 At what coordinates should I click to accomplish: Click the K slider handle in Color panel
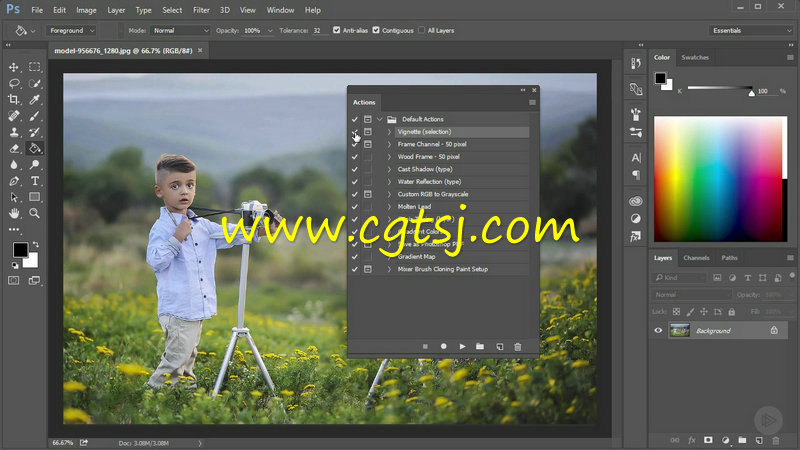[751, 93]
